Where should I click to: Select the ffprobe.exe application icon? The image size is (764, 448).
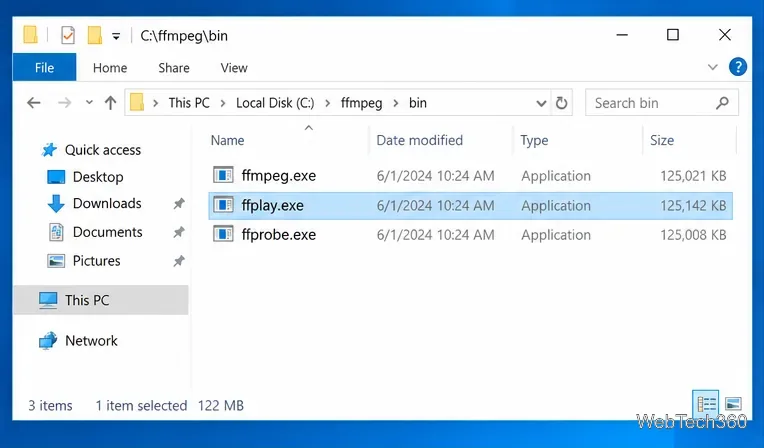pyautogui.click(x=223, y=234)
